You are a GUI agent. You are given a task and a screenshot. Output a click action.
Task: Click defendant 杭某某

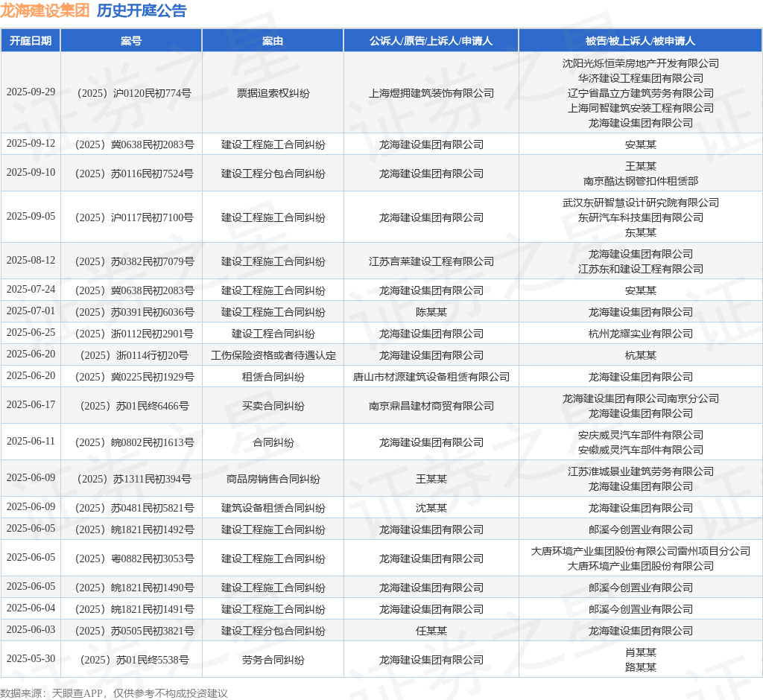640,355
